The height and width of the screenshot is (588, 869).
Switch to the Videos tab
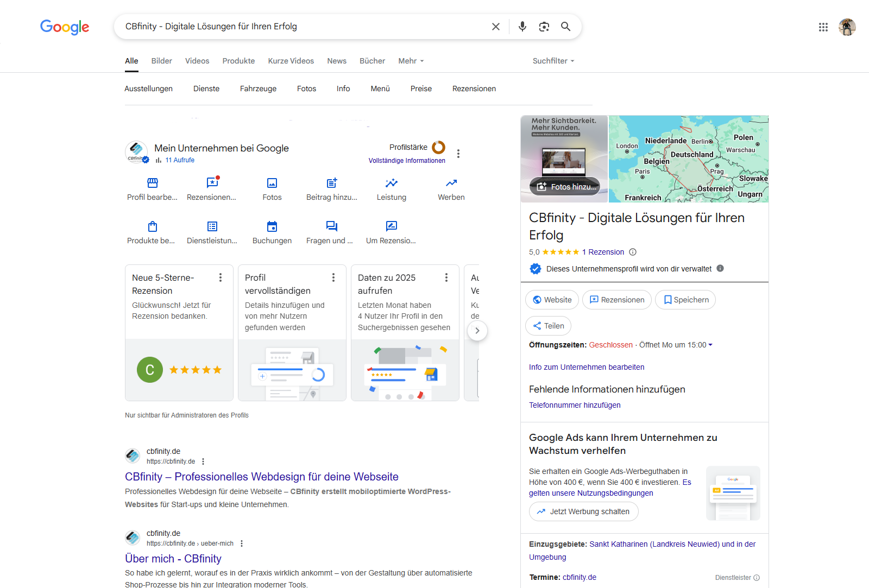tap(197, 61)
